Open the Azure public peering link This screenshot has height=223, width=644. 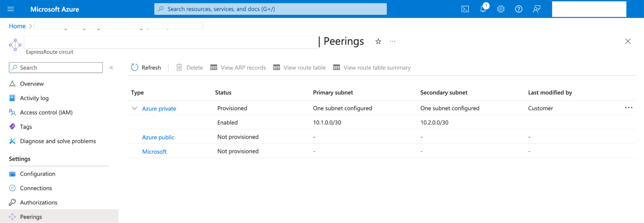158,137
